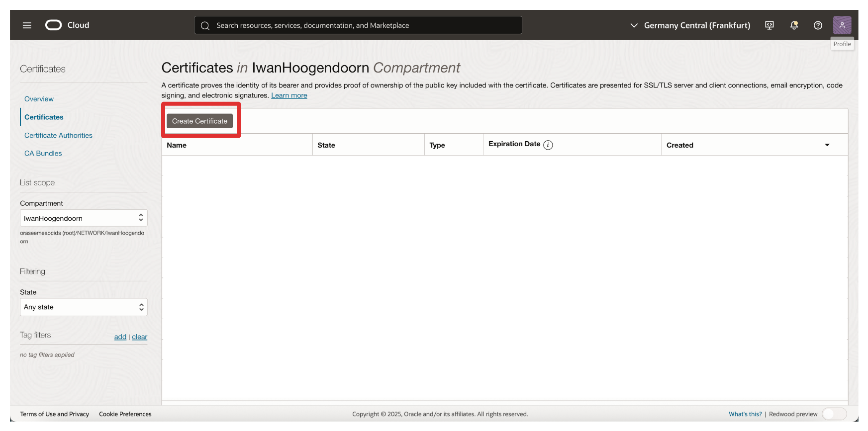
Task: Open the hamburger navigation menu
Action: (x=27, y=25)
